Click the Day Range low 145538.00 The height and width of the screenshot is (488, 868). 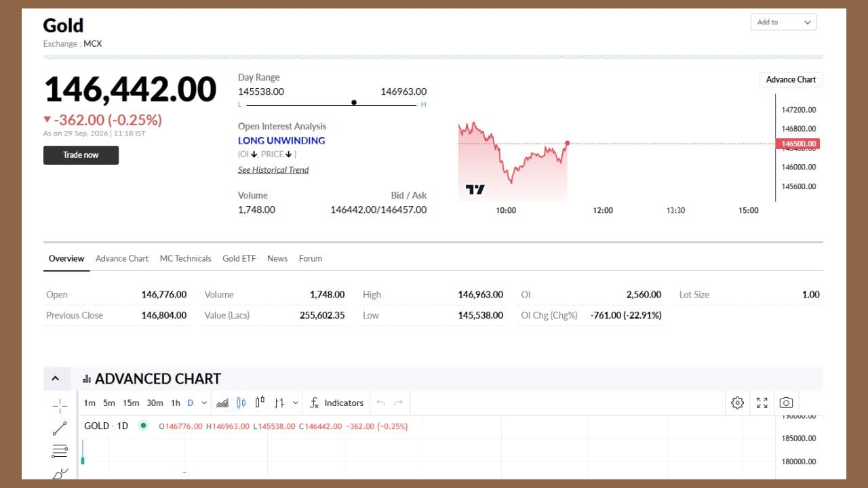(261, 91)
